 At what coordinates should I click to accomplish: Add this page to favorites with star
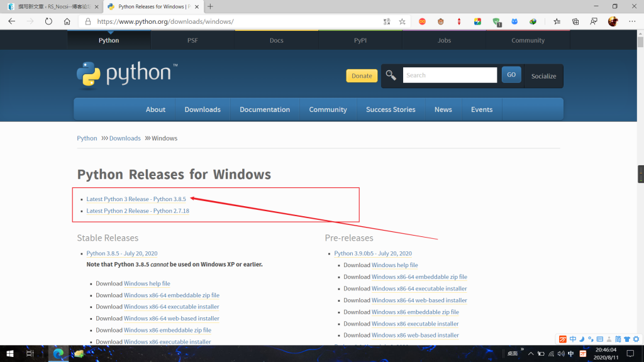point(402,21)
